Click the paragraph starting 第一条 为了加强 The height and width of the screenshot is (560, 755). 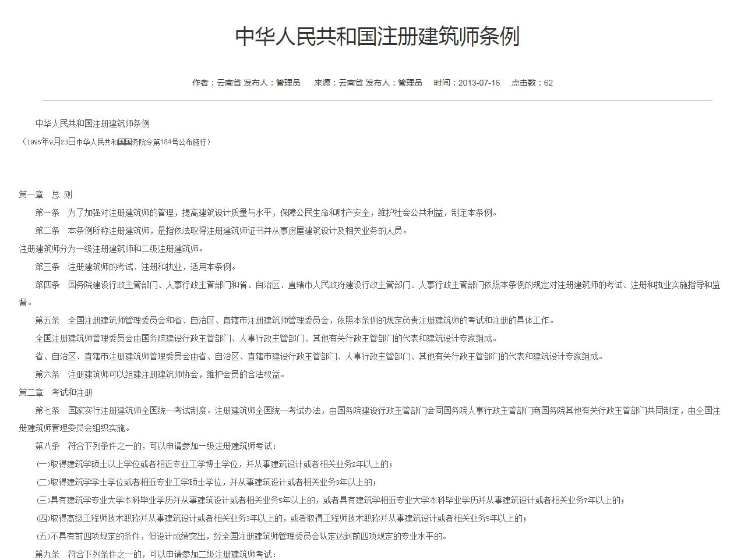point(267,212)
